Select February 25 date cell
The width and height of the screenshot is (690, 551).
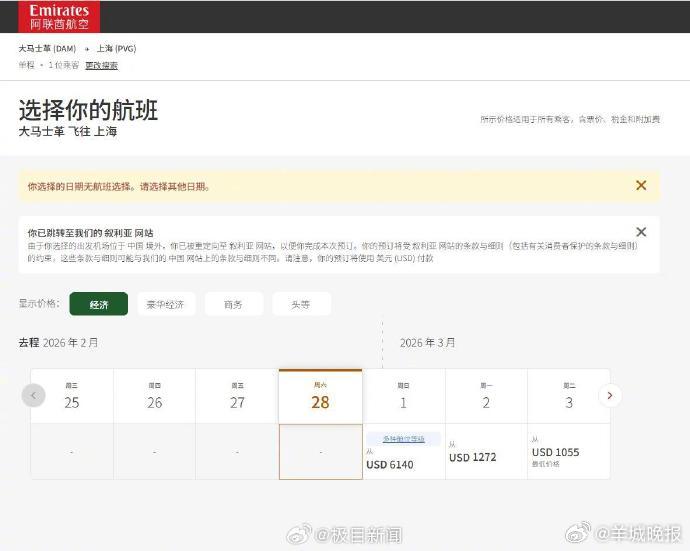(72, 397)
